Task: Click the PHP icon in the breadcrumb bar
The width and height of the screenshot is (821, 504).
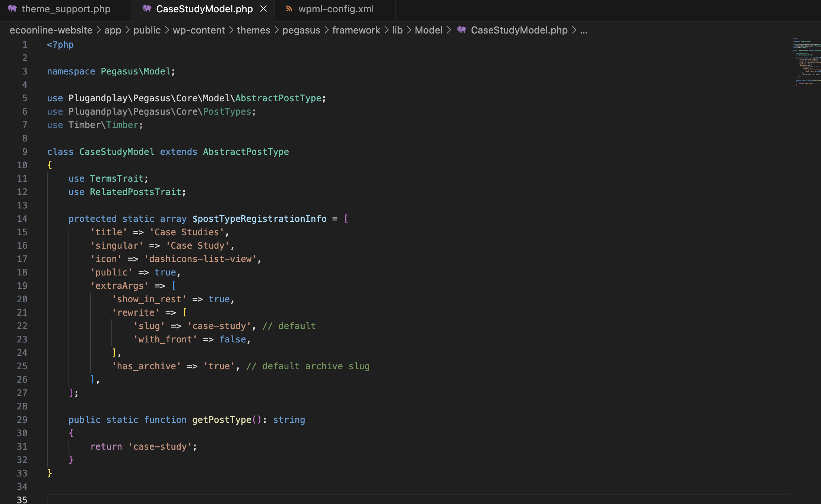Action: (462, 30)
